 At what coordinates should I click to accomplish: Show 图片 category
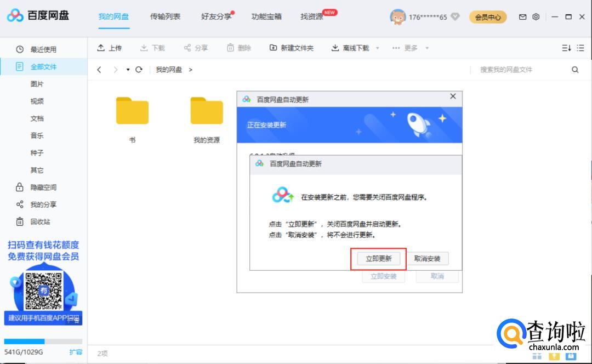[x=37, y=84]
